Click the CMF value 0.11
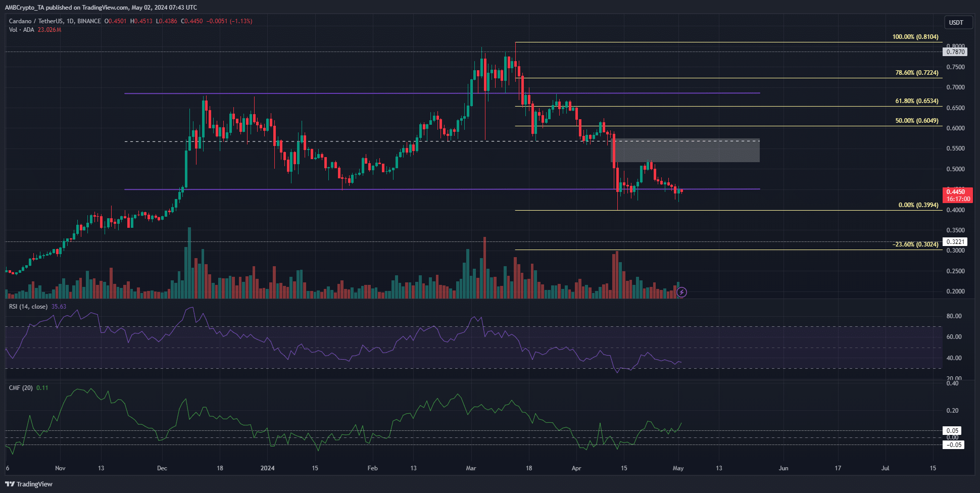The height and width of the screenshot is (493, 980). pos(42,388)
